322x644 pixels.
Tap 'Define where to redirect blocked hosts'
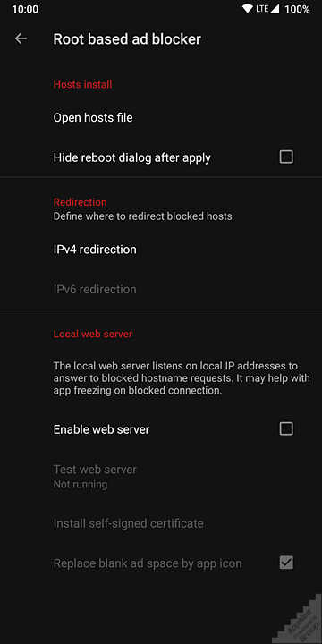142,216
